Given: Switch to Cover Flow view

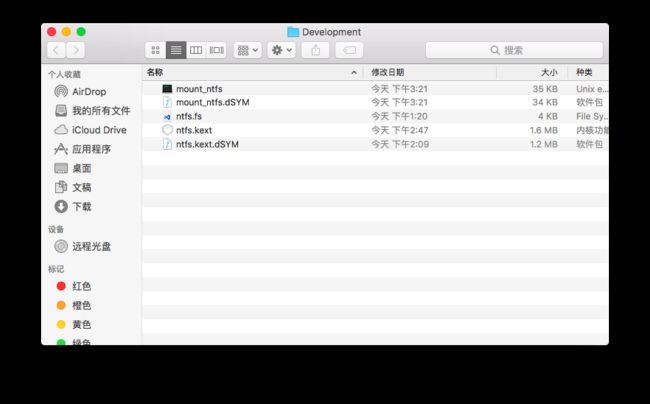Looking at the screenshot, I should (x=216, y=50).
